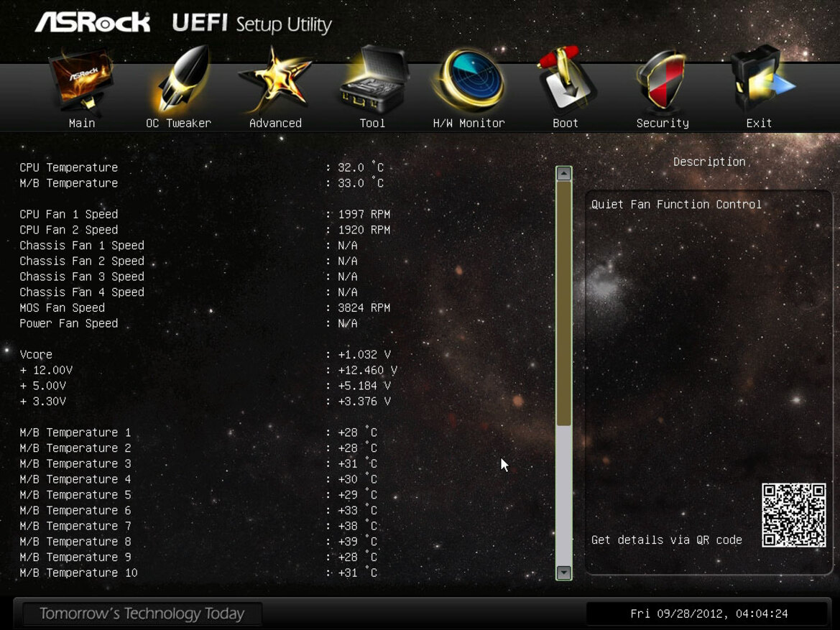The height and width of the screenshot is (630, 840).
Task: Click the ASRock logo
Action: tap(92, 23)
